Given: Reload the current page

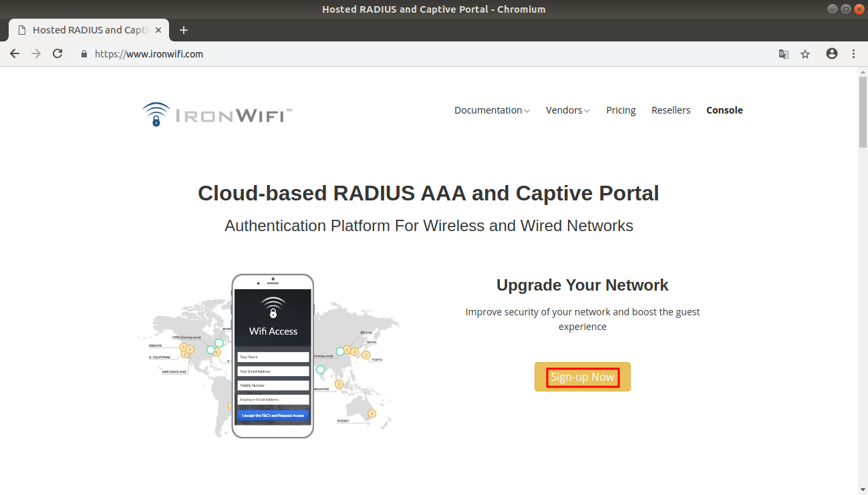Looking at the screenshot, I should click(57, 54).
